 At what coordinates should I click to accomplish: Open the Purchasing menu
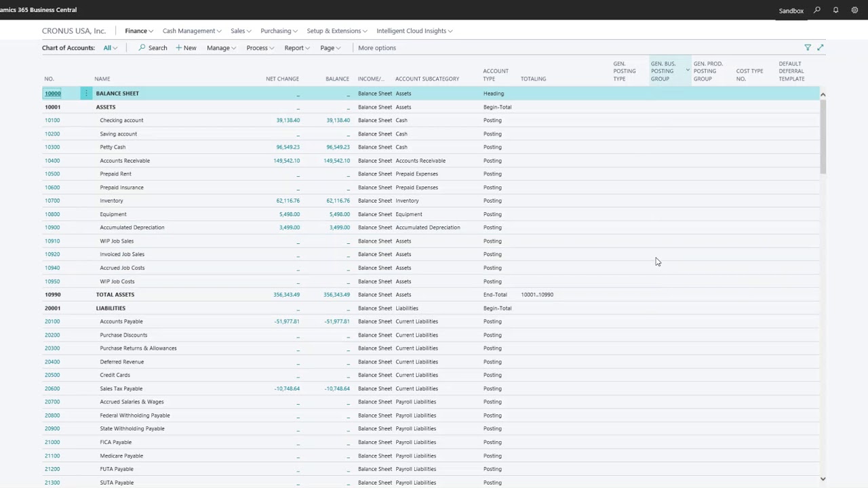tap(279, 31)
